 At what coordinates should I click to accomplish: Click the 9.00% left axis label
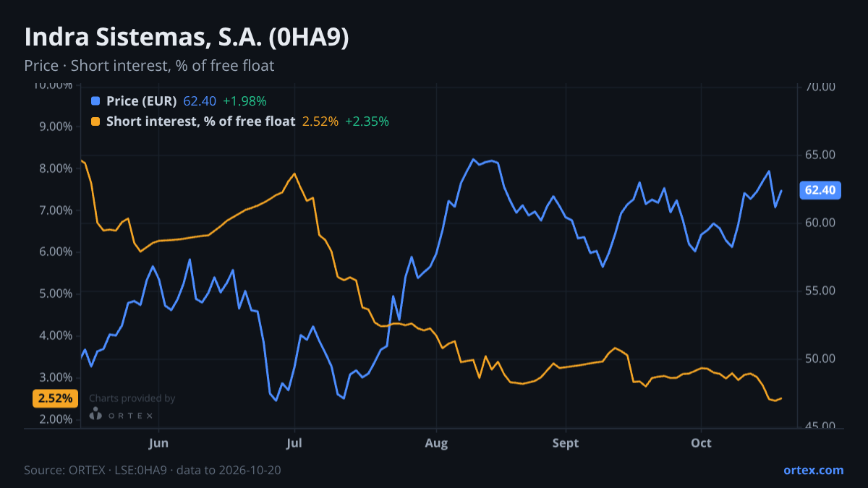[x=55, y=127]
